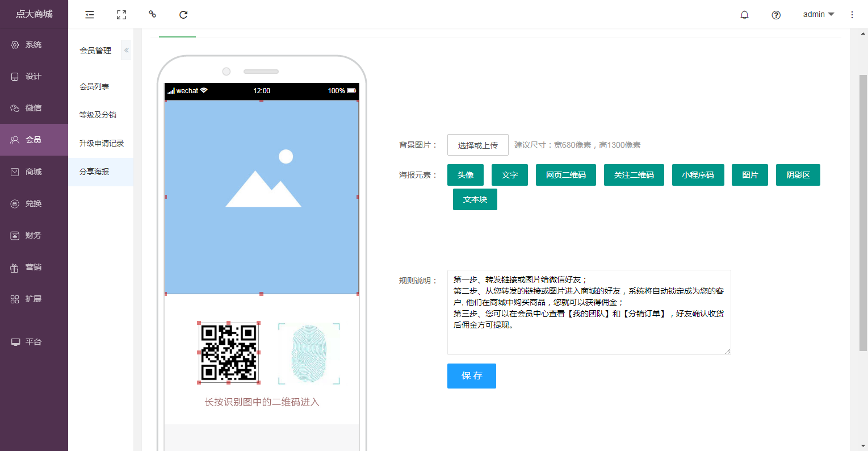The height and width of the screenshot is (451, 868).
Task: Click the 点大商城 logo title
Action: tap(34, 14)
